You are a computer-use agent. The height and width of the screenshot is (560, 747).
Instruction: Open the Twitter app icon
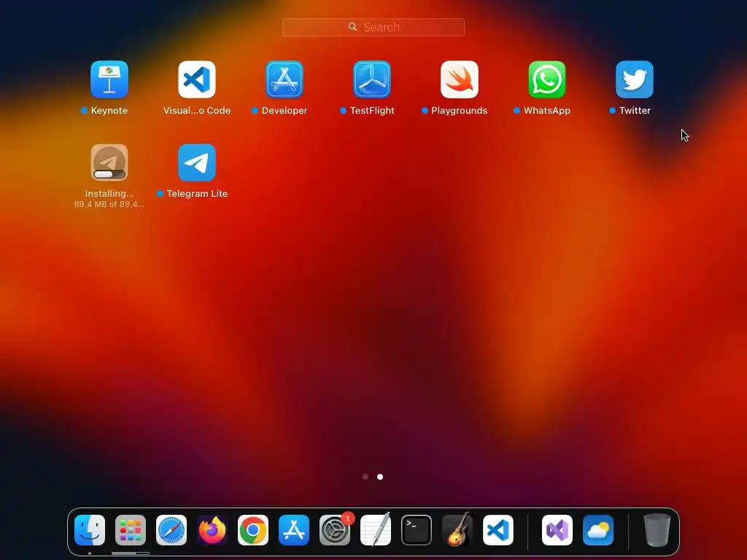635,79
